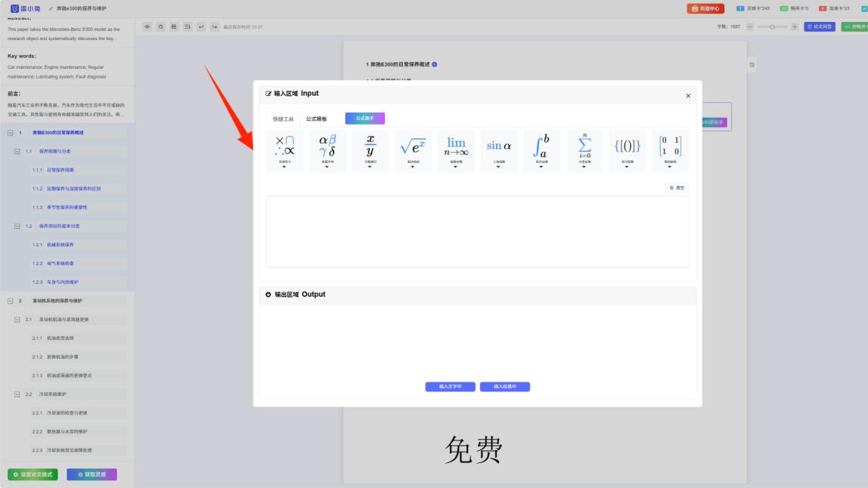This screenshot has height=488, width=868.
Task: Click the 插入文字中 button
Action: coord(451,386)
